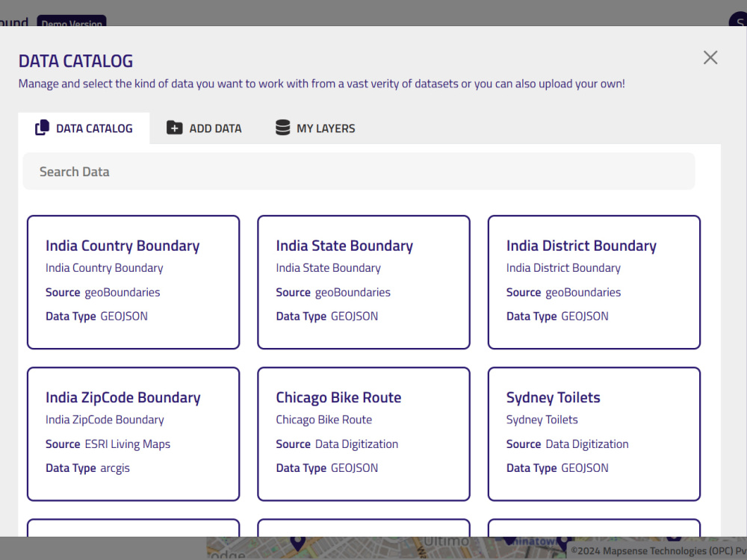Select the India State Boundary card title

[x=344, y=246]
